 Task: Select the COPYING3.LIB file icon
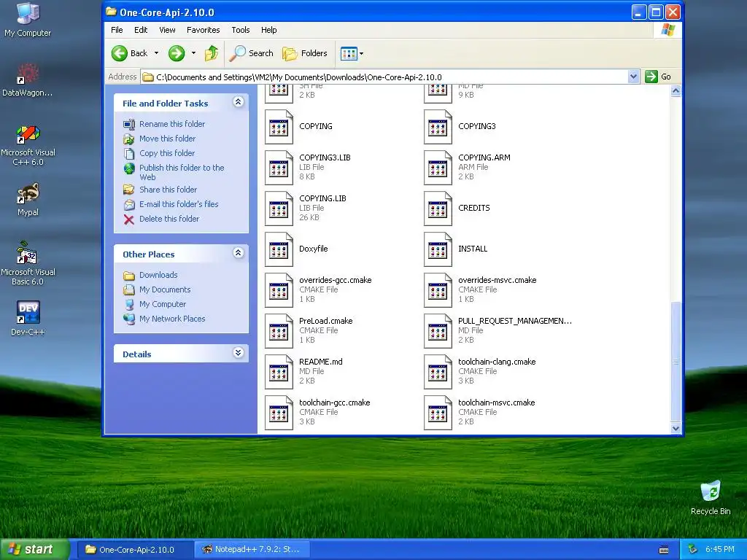[x=279, y=168]
